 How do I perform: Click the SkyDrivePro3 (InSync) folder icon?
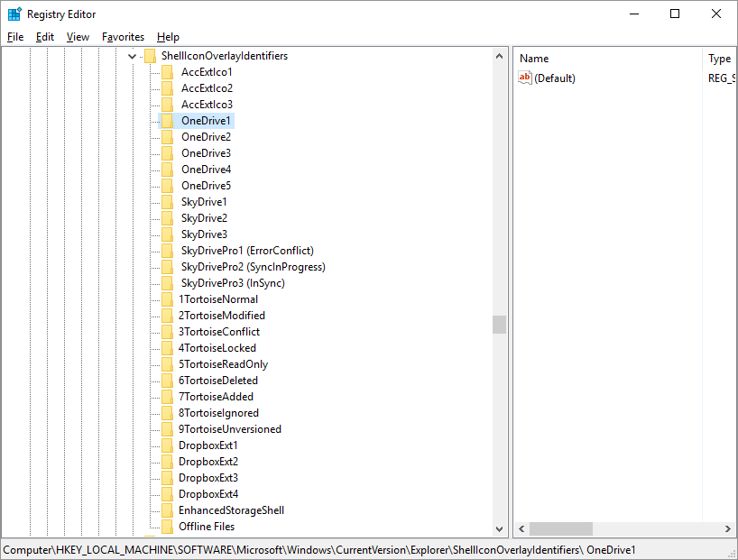pyautogui.click(x=167, y=283)
